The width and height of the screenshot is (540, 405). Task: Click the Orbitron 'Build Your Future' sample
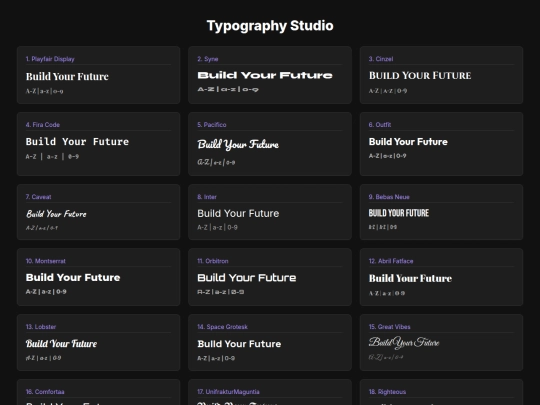pos(247,278)
